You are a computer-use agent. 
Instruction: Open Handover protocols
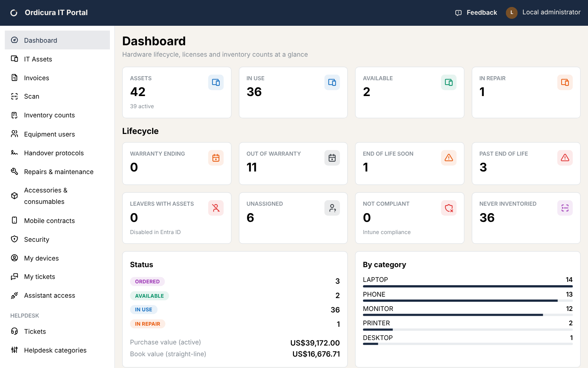point(57,153)
